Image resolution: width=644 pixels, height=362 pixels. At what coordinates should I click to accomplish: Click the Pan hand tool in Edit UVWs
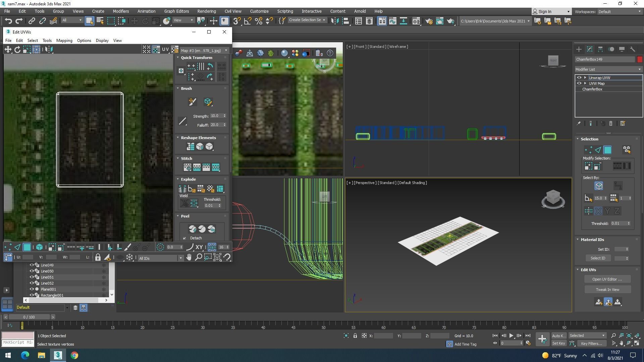click(189, 257)
